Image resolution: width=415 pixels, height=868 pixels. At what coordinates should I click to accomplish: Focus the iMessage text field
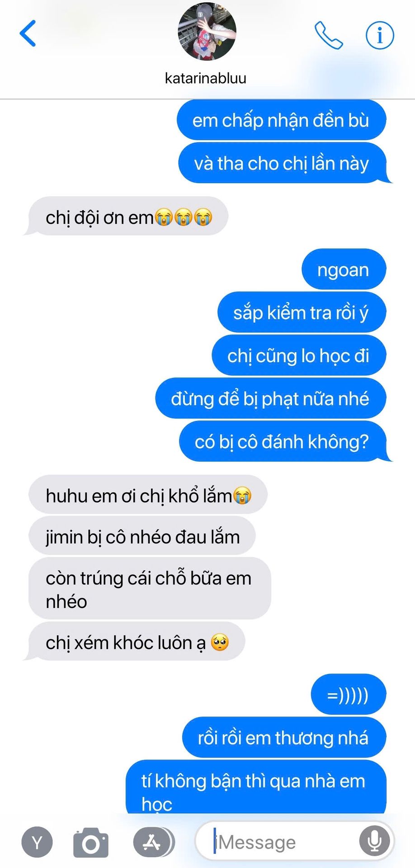coord(294,842)
